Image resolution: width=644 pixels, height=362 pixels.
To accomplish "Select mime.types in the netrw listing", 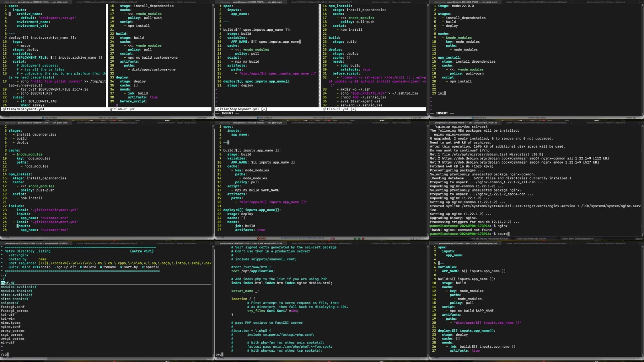I will click(x=10, y=323).
